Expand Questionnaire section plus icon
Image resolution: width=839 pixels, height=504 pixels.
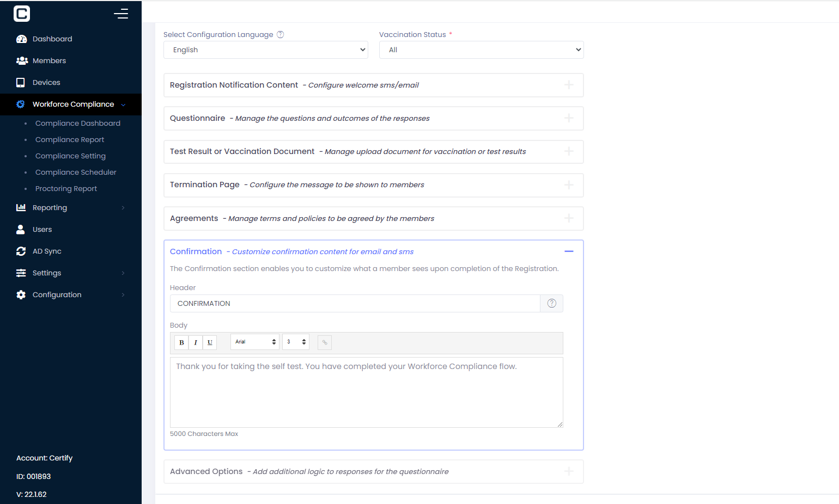tap(569, 118)
